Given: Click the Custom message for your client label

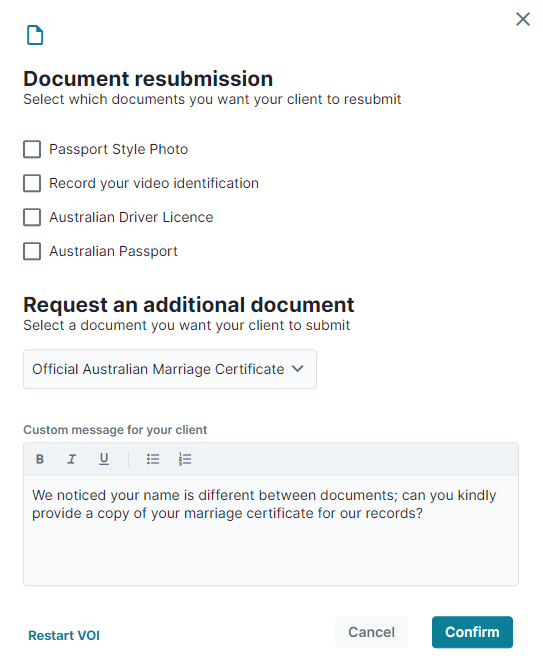Looking at the screenshot, I should pos(115,430).
